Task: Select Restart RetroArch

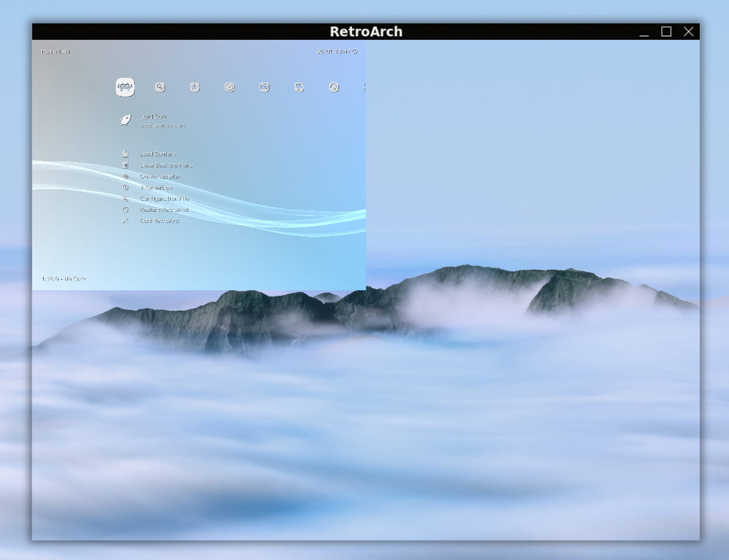Action: click(165, 209)
